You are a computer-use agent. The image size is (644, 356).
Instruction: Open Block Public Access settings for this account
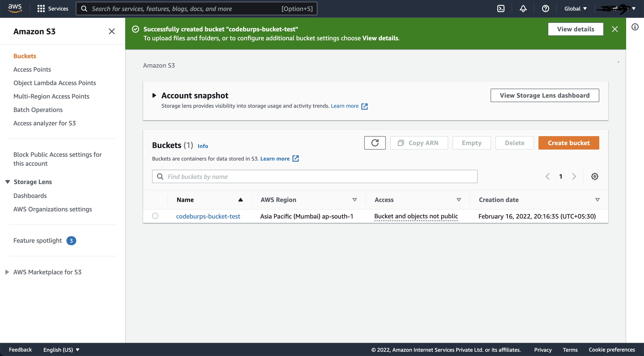[x=57, y=159]
